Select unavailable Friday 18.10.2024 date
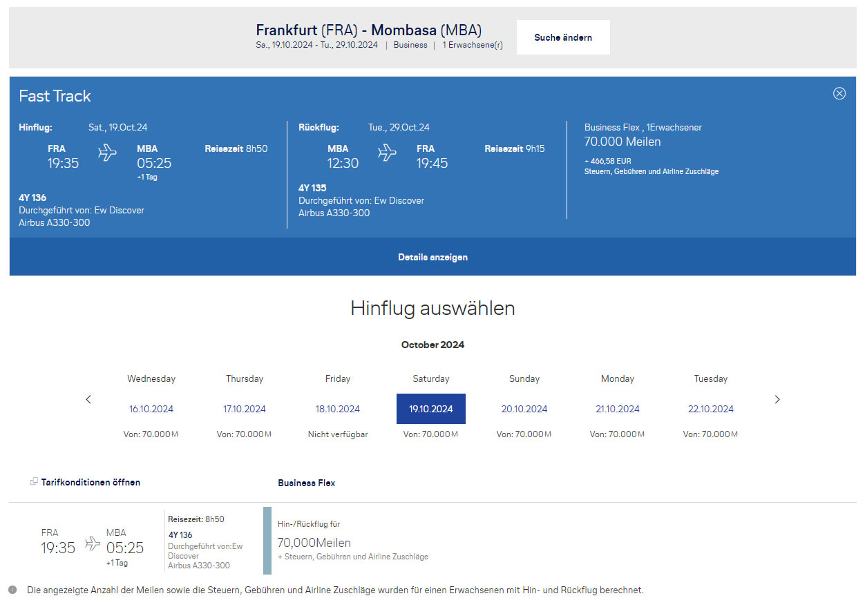This screenshot has width=865, height=616. pos(337,409)
